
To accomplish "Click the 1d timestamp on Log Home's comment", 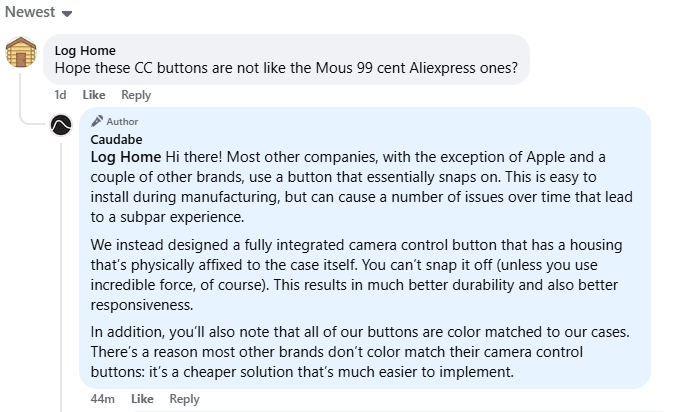I will 60,95.
